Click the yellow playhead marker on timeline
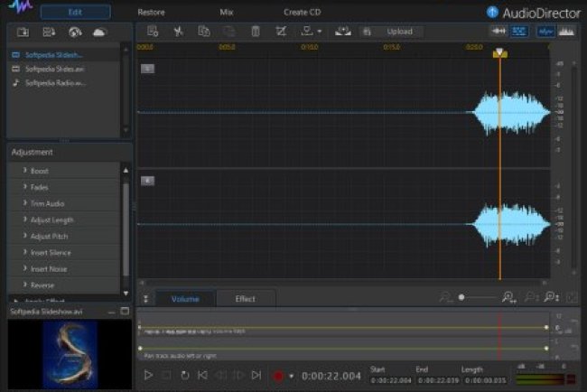This screenshot has height=392, width=587. pos(499,53)
